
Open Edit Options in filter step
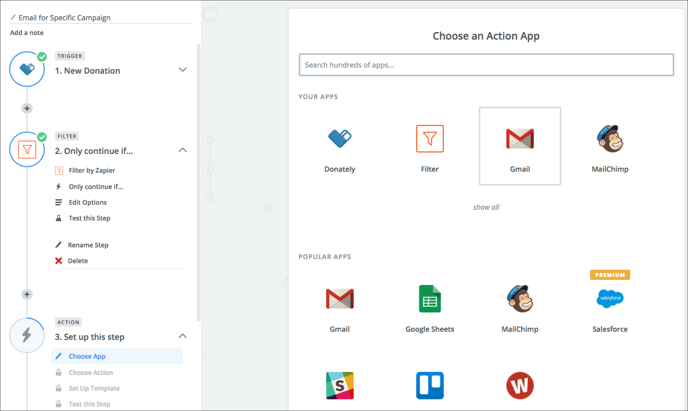pyautogui.click(x=87, y=202)
